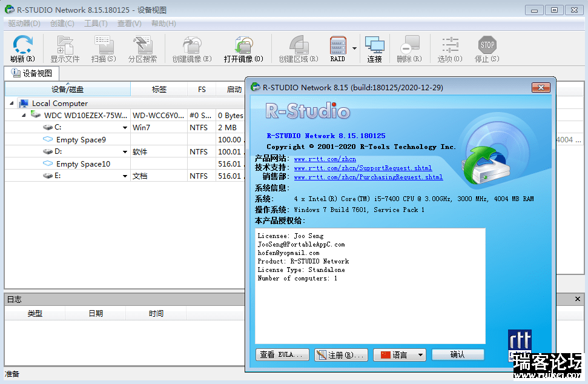This screenshot has height=384, width=588.
Task: Click the R-Studio icon in main title bar
Action: pyautogui.click(x=9, y=9)
